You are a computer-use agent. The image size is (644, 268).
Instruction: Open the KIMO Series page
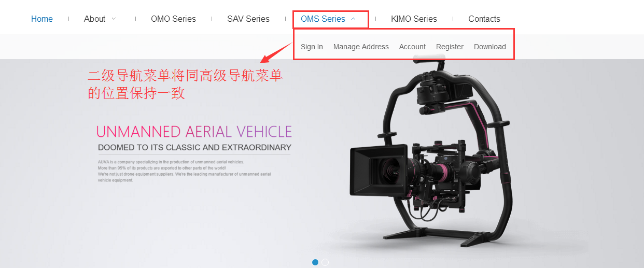(414, 19)
